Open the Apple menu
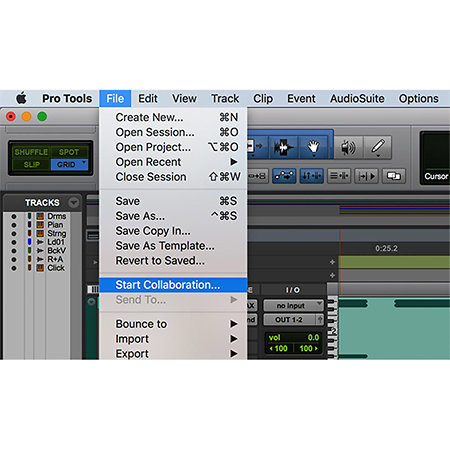The height and width of the screenshot is (450, 450). (x=21, y=98)
